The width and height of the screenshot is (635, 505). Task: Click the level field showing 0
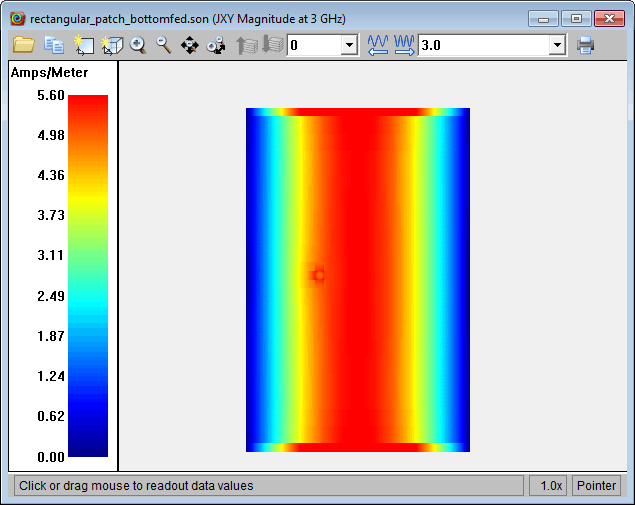pyautogui.click(x=314, y=45)
